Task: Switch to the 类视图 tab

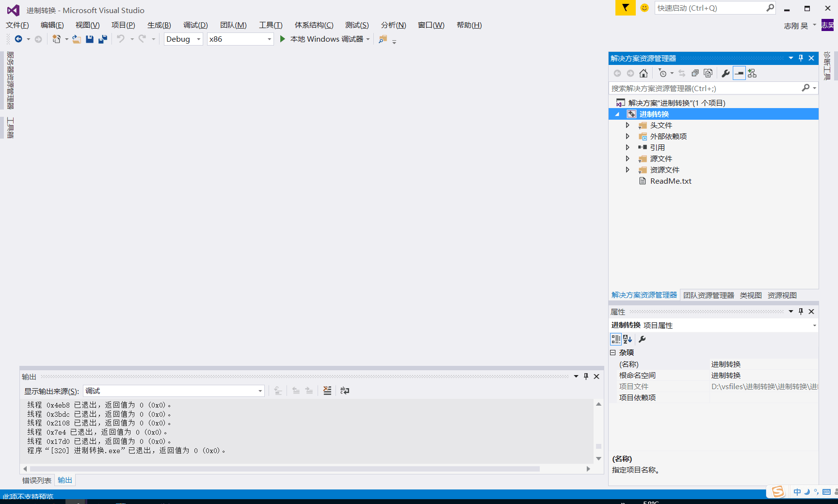Action: pos(751,295)
